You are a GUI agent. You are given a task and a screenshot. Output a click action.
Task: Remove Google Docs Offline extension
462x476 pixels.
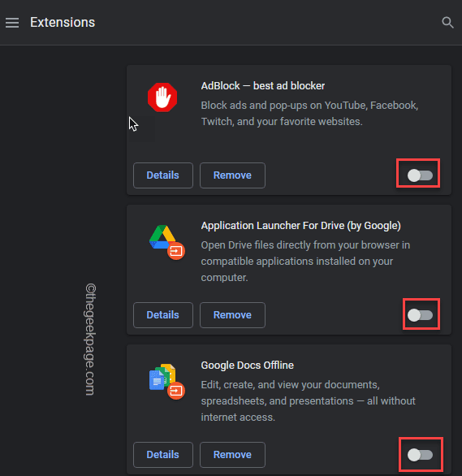tap(232, 455)
